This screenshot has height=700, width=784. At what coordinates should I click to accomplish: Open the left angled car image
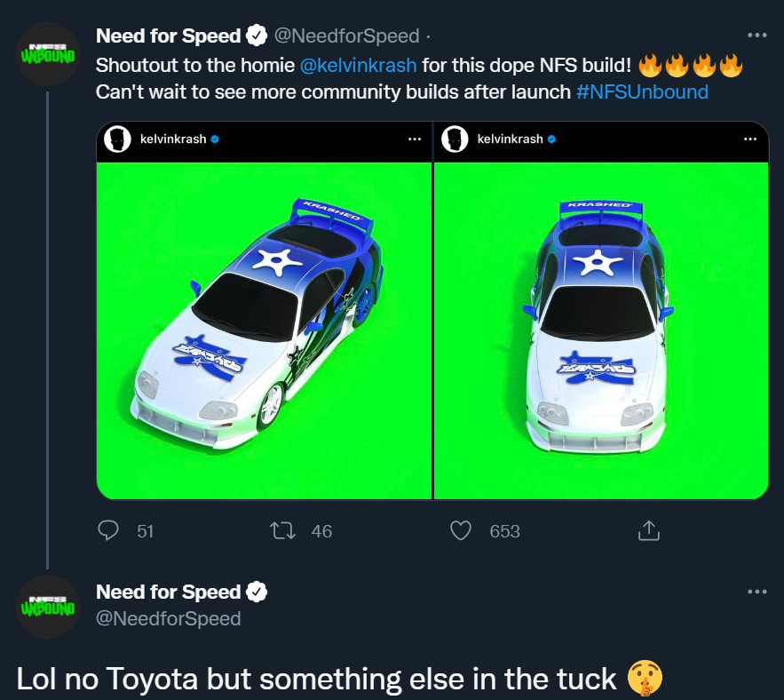[x=264, y=329]
